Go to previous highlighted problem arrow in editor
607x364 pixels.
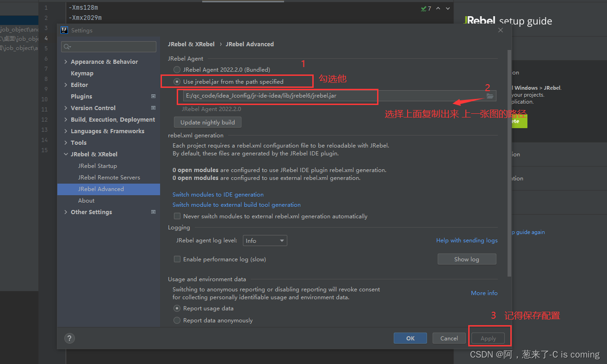pos(438,8)
